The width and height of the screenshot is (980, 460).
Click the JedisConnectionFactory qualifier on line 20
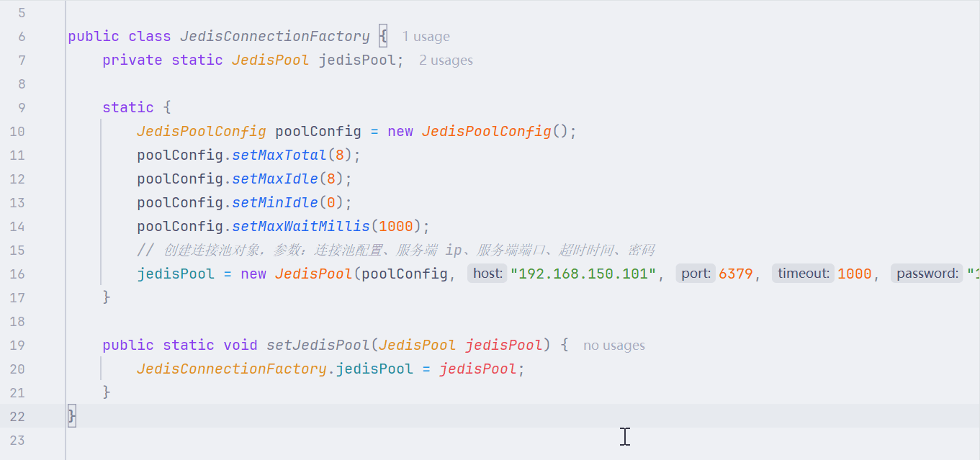[x=232, y=369]
